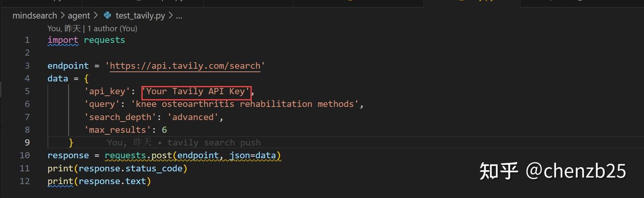Click line number 12 in gutter
644x198 pixels.
tap(25, 181)
